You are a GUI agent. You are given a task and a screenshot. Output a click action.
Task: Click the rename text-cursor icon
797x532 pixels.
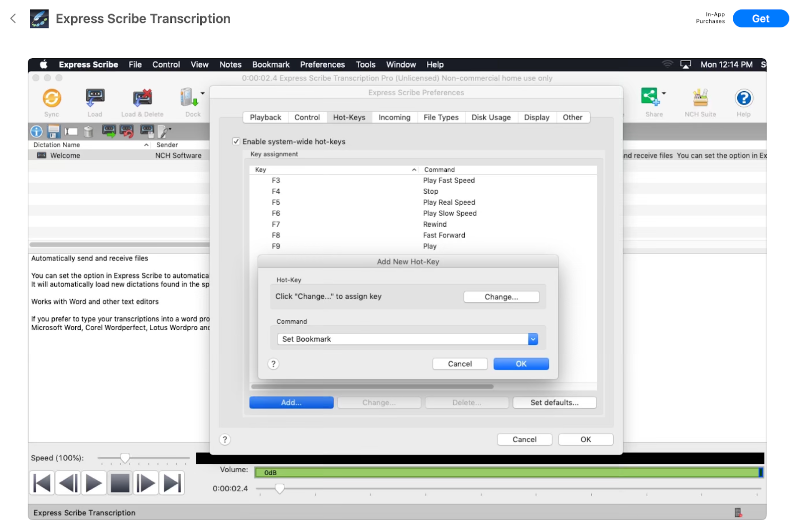(x=71, y=132)
